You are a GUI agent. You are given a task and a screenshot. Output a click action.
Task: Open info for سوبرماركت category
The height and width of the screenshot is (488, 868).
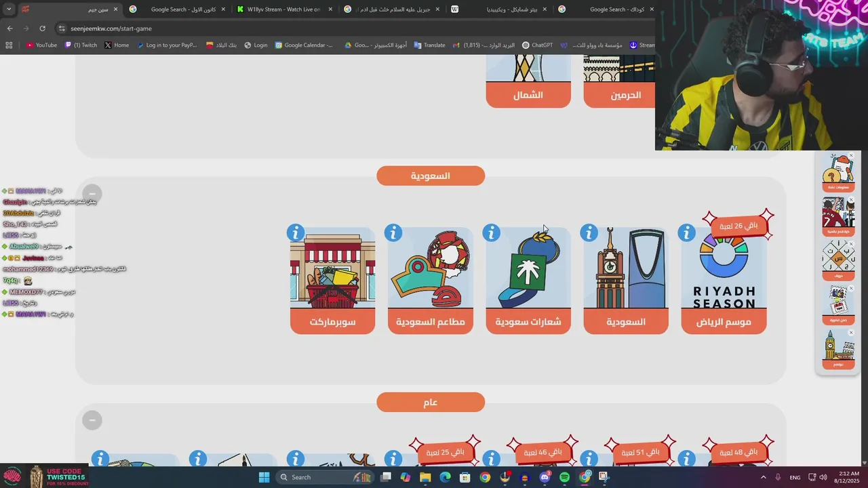click(296, 233)
